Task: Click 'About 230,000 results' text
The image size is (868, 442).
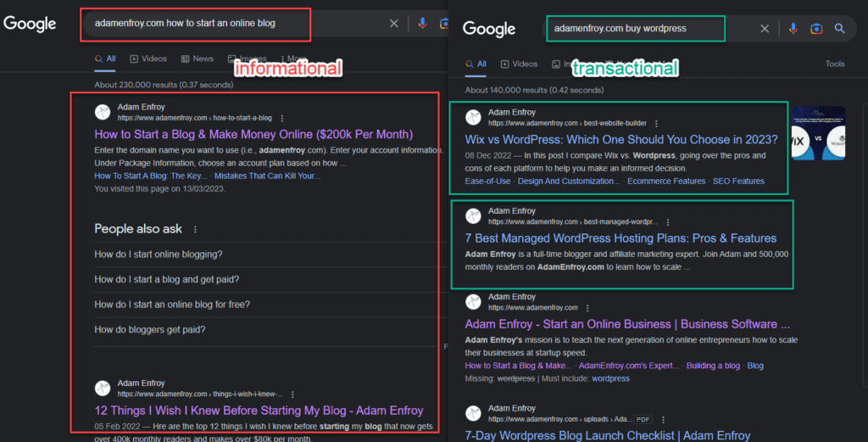Action: coord(164,86)
